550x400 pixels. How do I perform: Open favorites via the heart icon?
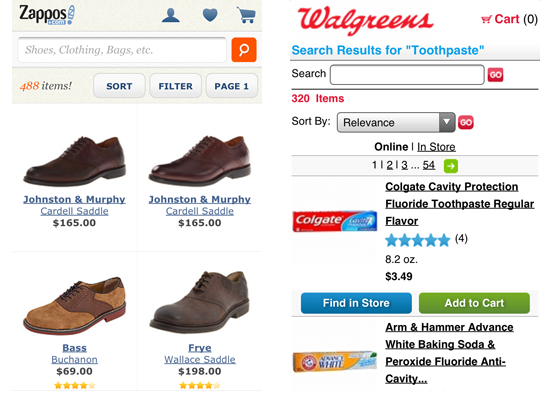point(210,15)
